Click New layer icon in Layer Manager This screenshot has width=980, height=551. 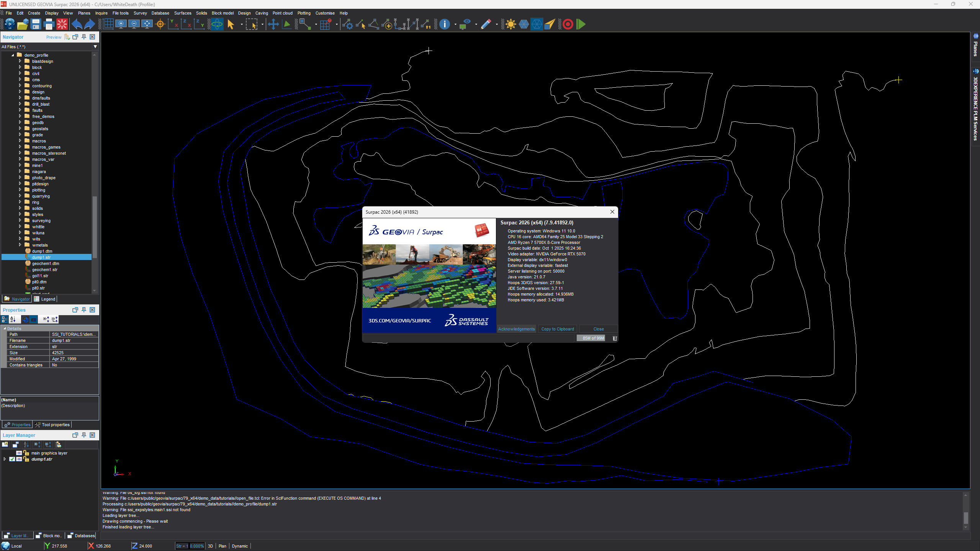click(5, 445)
